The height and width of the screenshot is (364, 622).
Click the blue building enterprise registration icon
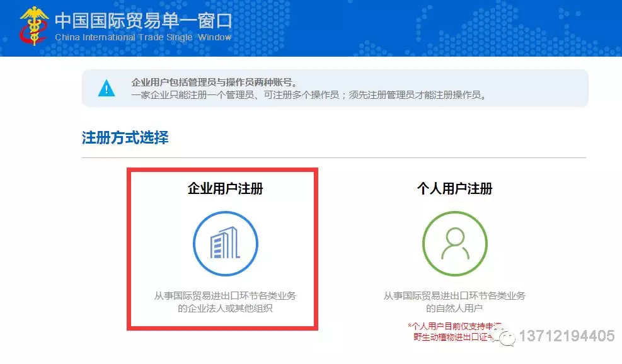[x=226, y=244]
